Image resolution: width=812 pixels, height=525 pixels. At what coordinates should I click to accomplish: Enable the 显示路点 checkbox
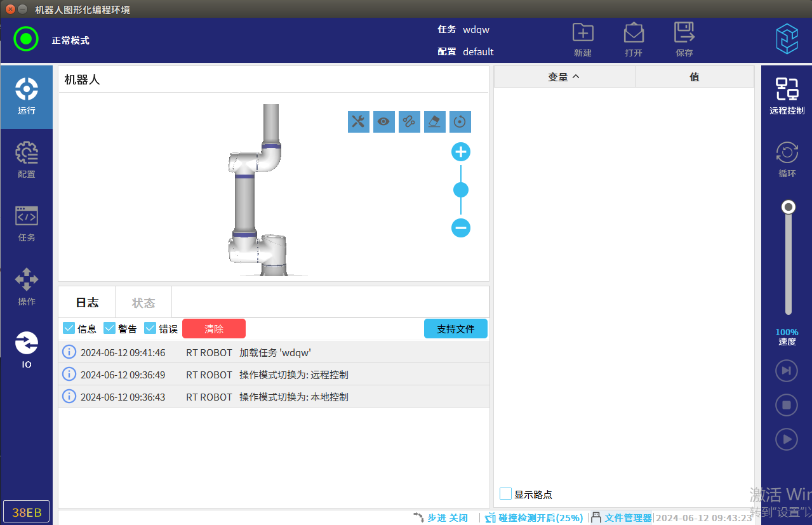[506, 494]
